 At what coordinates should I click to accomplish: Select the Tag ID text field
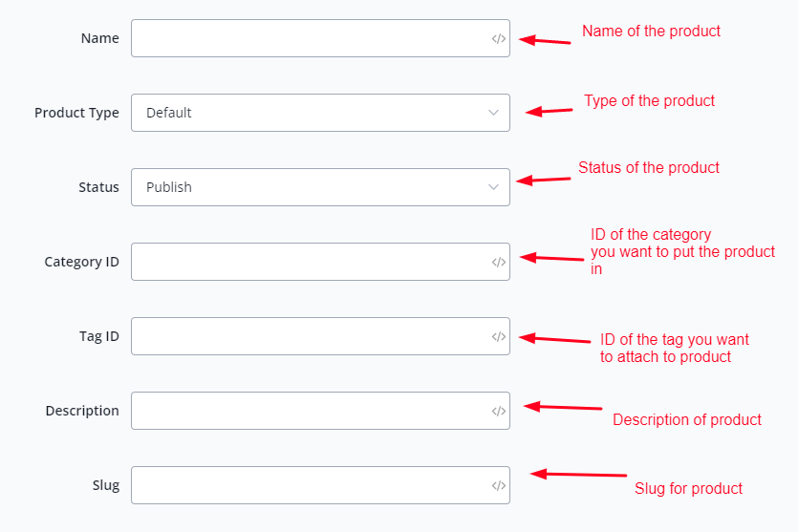pos(308,336)
